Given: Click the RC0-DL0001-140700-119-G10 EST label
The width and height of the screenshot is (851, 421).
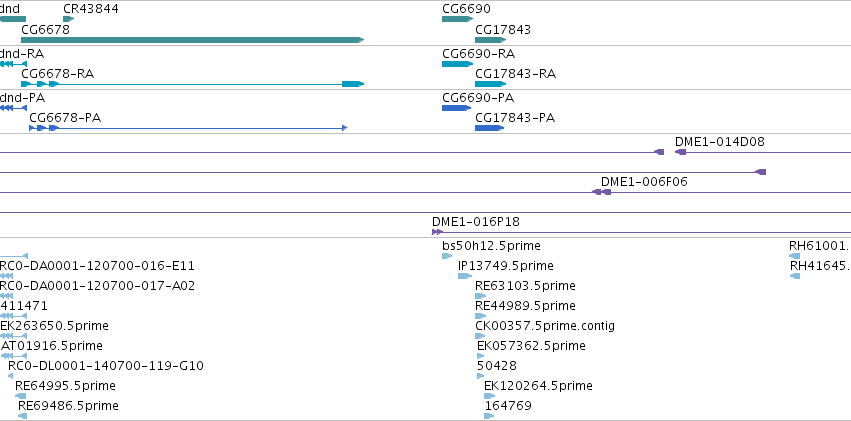Looking at the screenshot, I should click(x=106, y=366).
